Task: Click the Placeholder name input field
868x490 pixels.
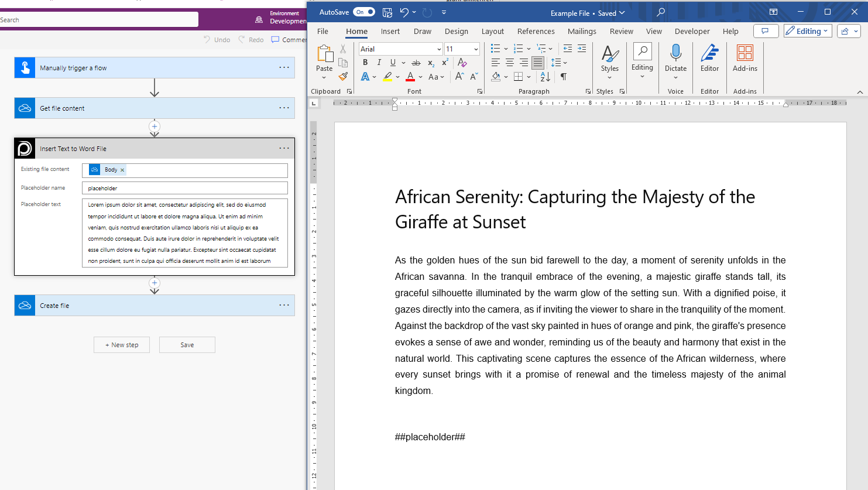Action: 185,188
